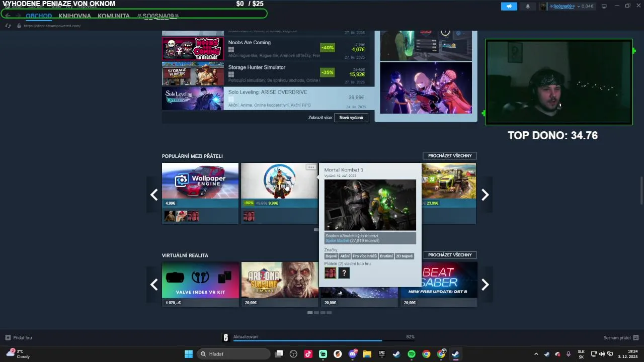Click the -40% discount badge
The height and width of the screenshot is (362, 644).
tap(328, 48)
